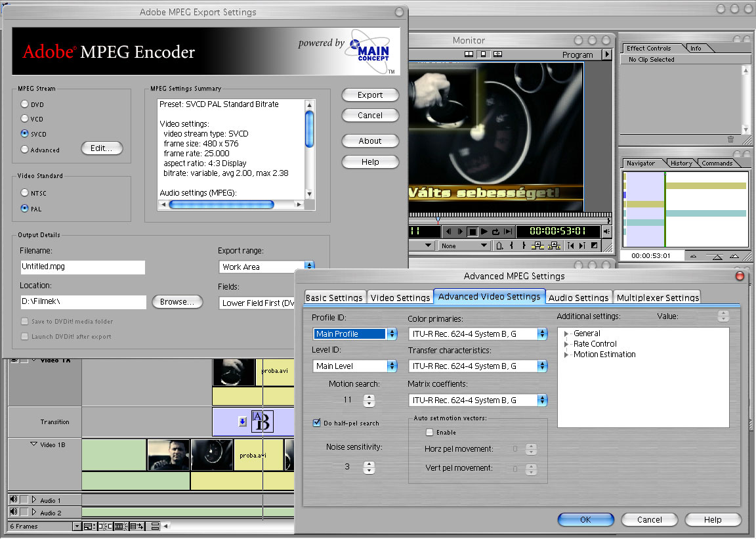Click Frame Back in the Monitor transport
756x539 pixels.
[x=448, y=232]
